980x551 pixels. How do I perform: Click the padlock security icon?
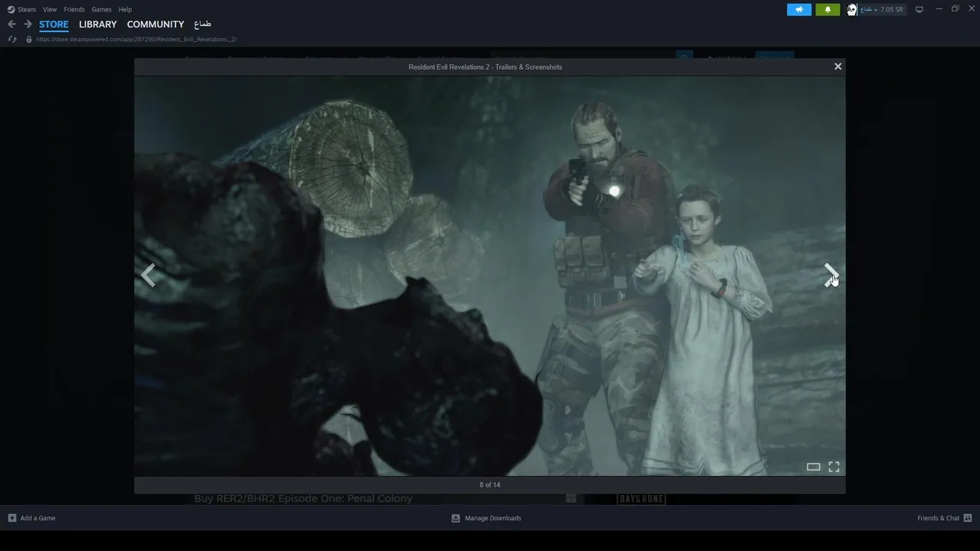tap(29, 39)
